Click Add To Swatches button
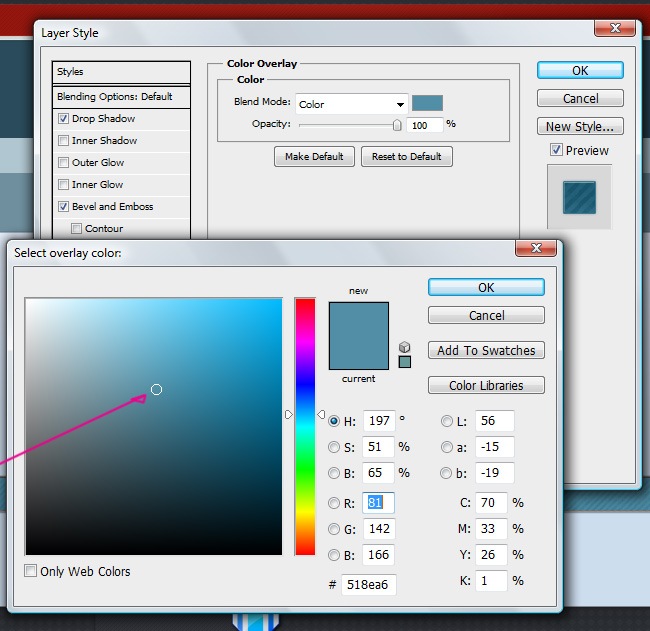The image size is (650, 631). pyautogui.click(x=486, y=350)
